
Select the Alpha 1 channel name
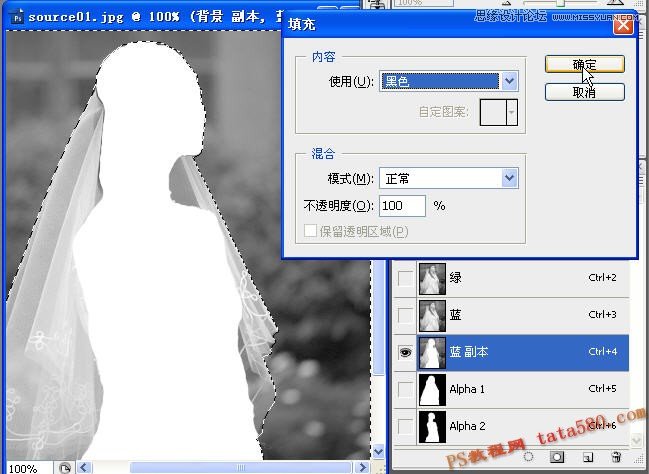467,389
